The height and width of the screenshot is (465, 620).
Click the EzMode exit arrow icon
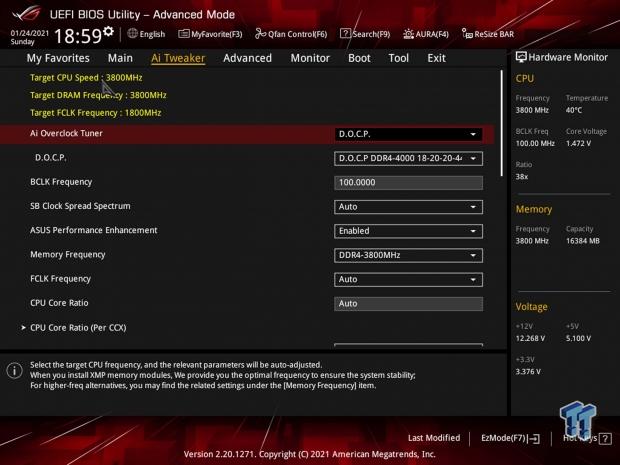pyautogui.click(x=533, y=438)
